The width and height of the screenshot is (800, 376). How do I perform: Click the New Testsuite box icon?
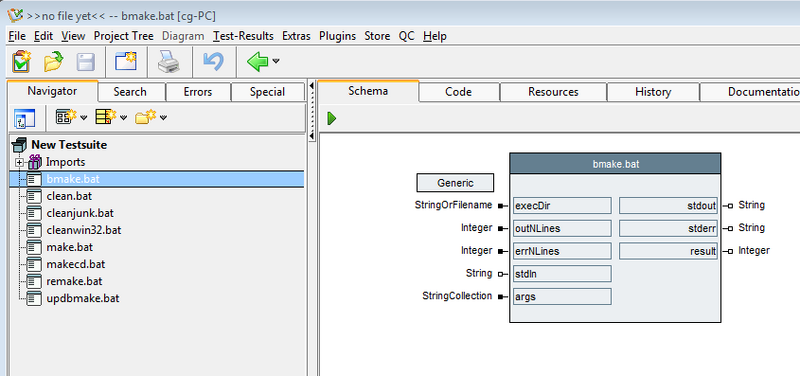[19, 145]
